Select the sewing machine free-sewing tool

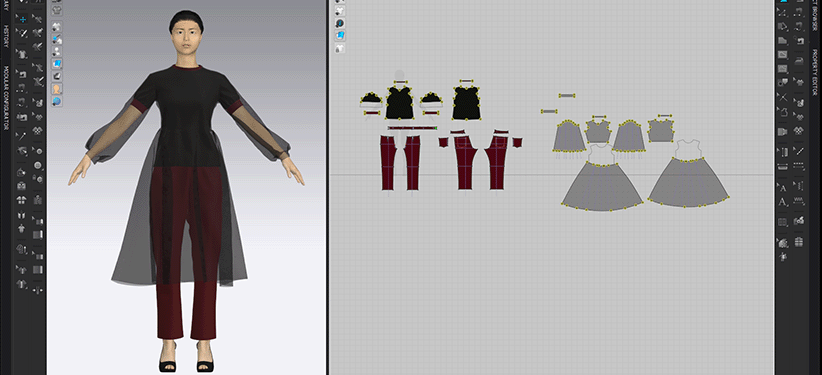(800, 40)
